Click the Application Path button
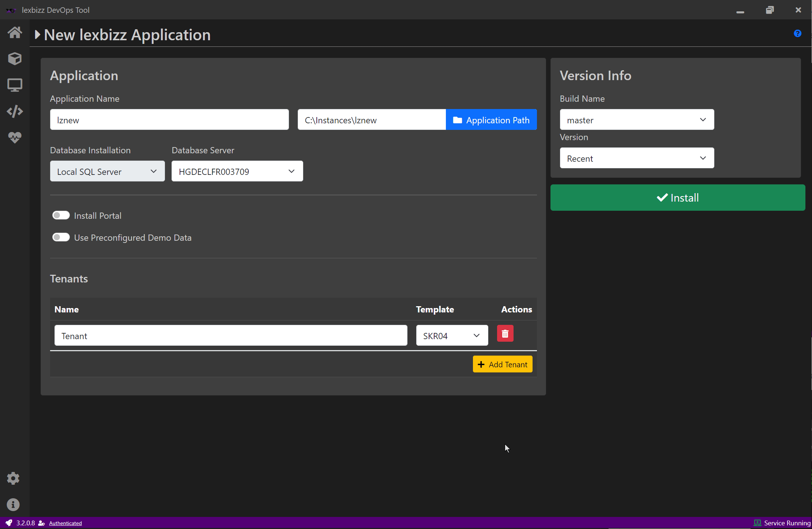 click(x=491, y=120)
